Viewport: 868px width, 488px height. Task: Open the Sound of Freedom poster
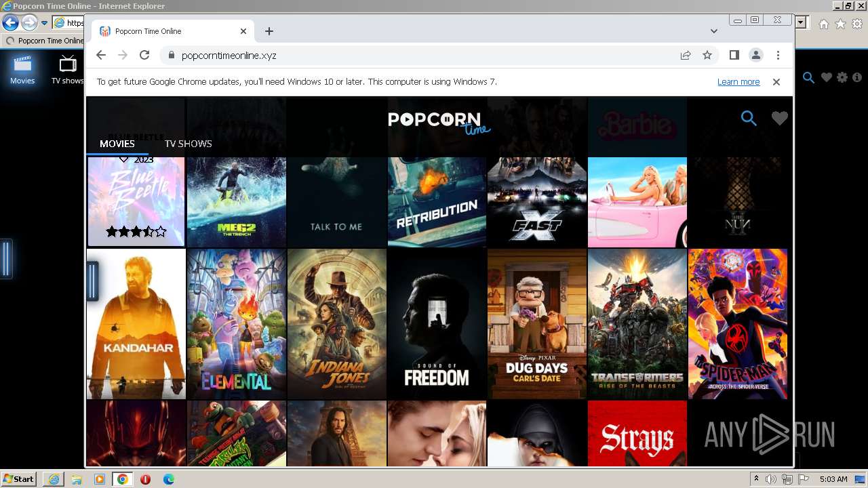(x=437, y=324)
